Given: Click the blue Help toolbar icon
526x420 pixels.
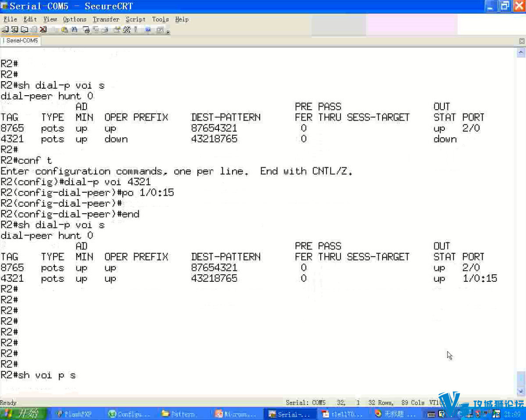Looking at the screenshot, I should [148, 29].
